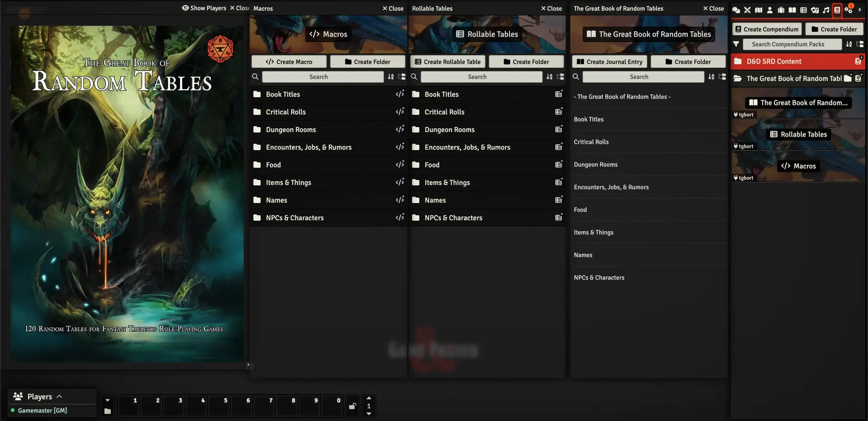This screenshot has width=868, height=421.
Task: Open the Rollable Tables pack in sidebar
Action: (798, 134)
